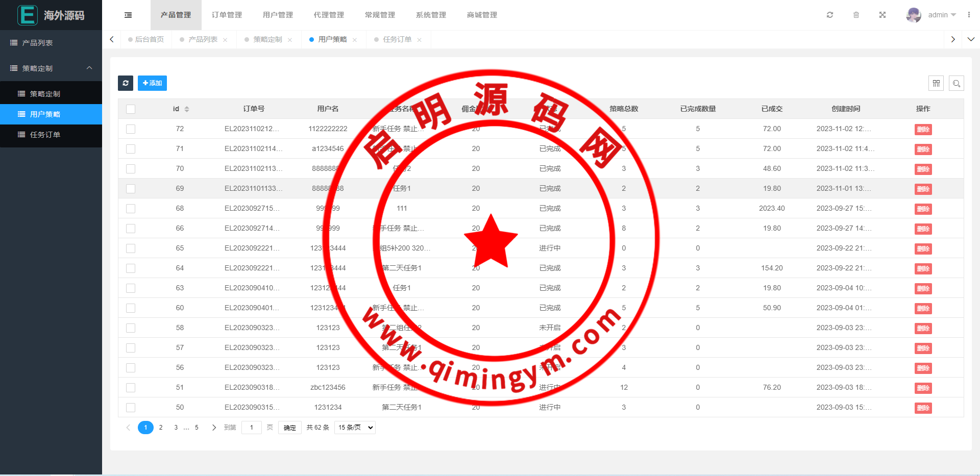Click the page number jump input field
This screenshot has width=980, height=476.
(x=251, y=428)
